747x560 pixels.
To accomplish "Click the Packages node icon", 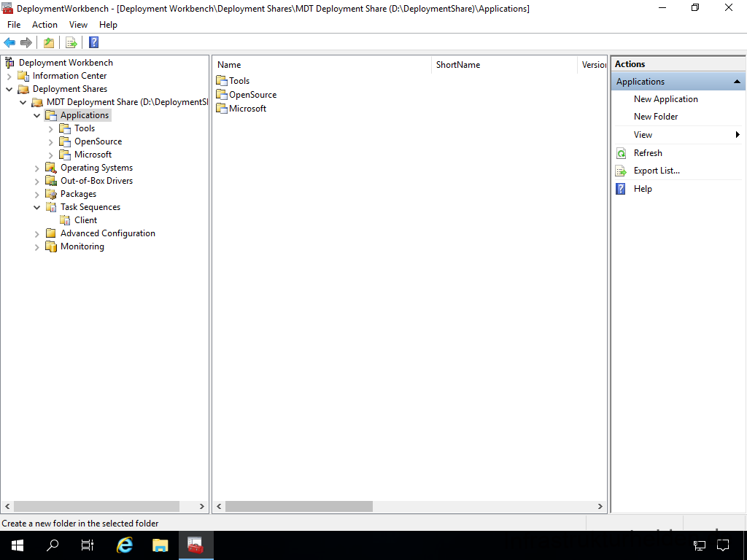I will coord(51,194).
